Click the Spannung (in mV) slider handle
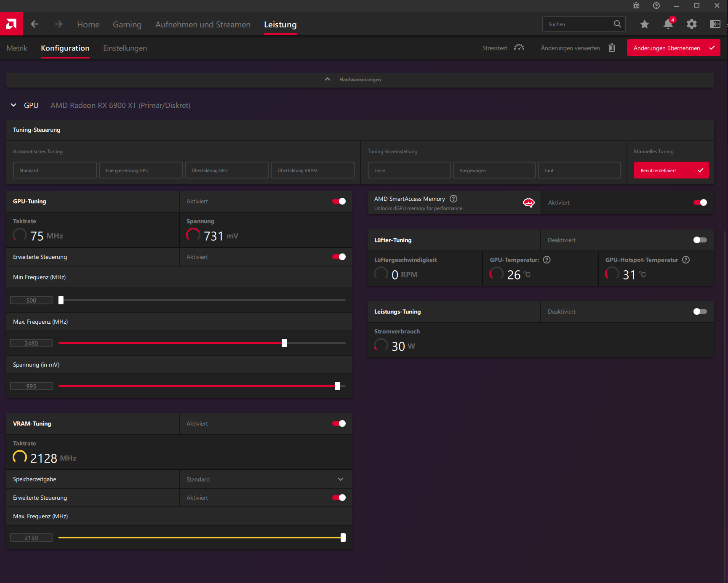 click(x=338, y=386)
